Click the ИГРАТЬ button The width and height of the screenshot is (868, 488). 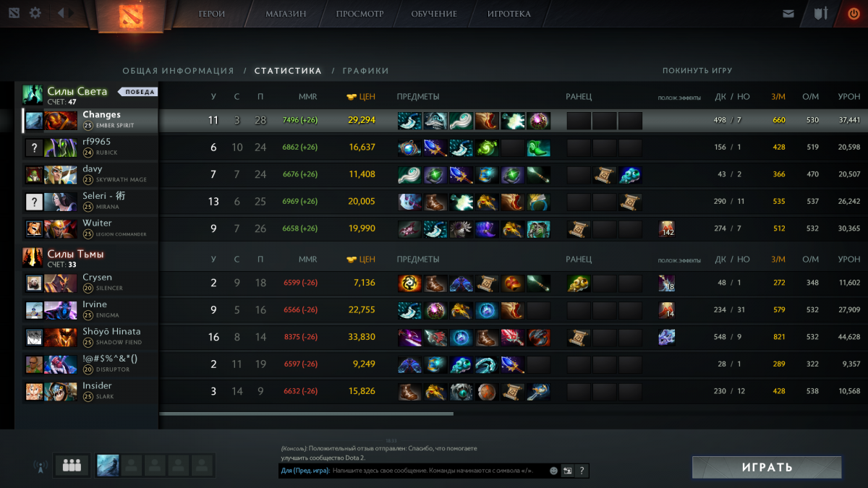tap(767, 467)
